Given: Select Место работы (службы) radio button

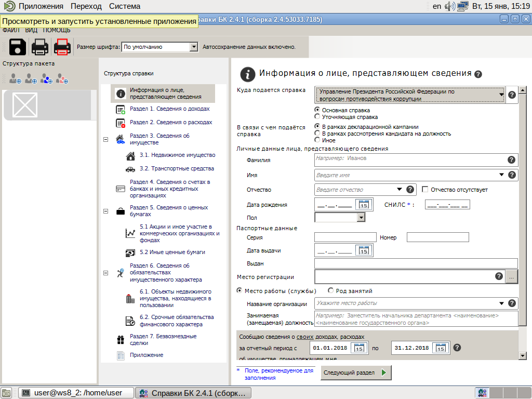Looking at the screenshot, I should (239, 290).
